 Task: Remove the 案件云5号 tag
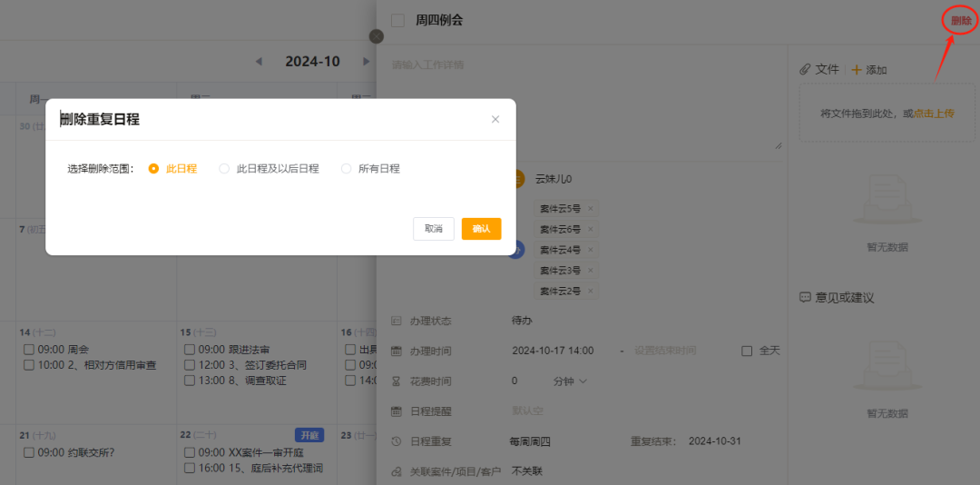point(591,209)
